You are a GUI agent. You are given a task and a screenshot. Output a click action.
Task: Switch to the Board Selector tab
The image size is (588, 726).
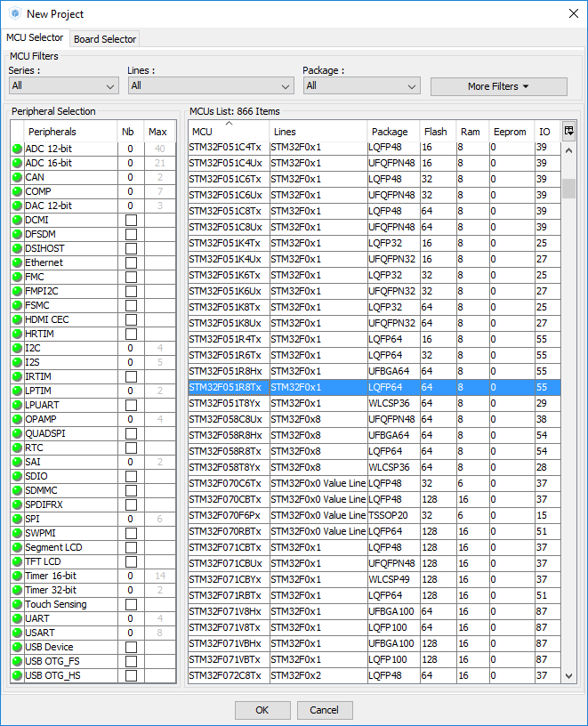pos(105,39)
